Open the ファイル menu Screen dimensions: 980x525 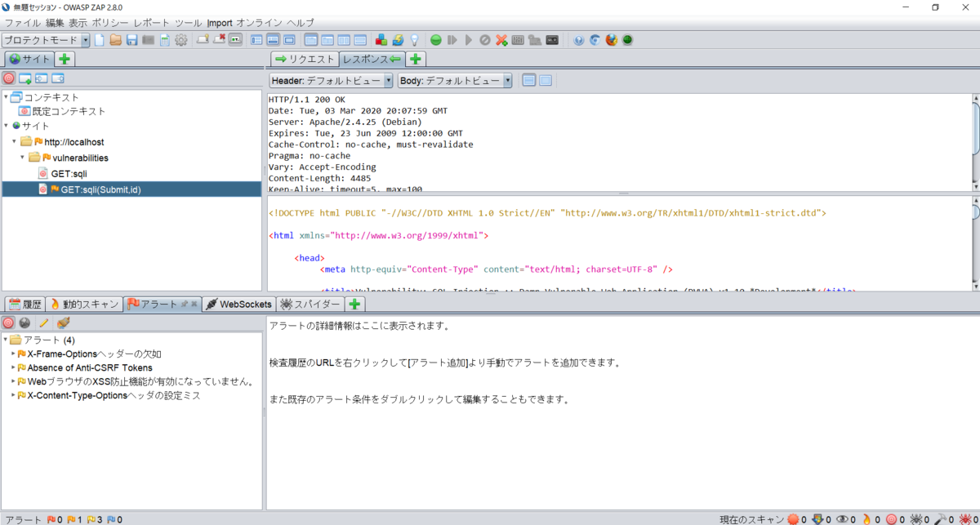22,22
